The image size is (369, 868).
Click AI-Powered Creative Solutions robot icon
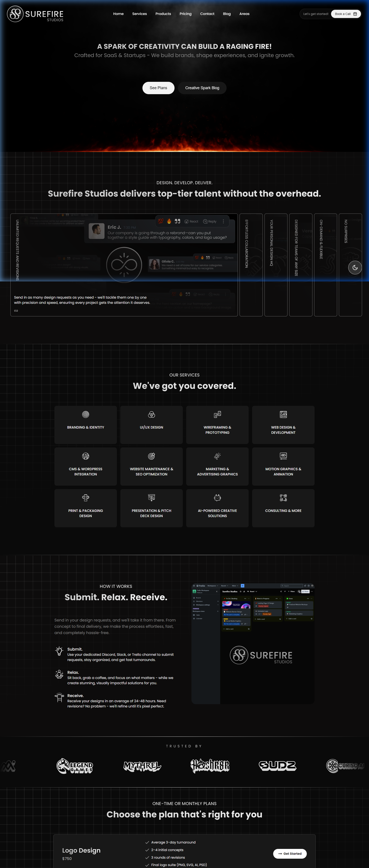[217, 498]
